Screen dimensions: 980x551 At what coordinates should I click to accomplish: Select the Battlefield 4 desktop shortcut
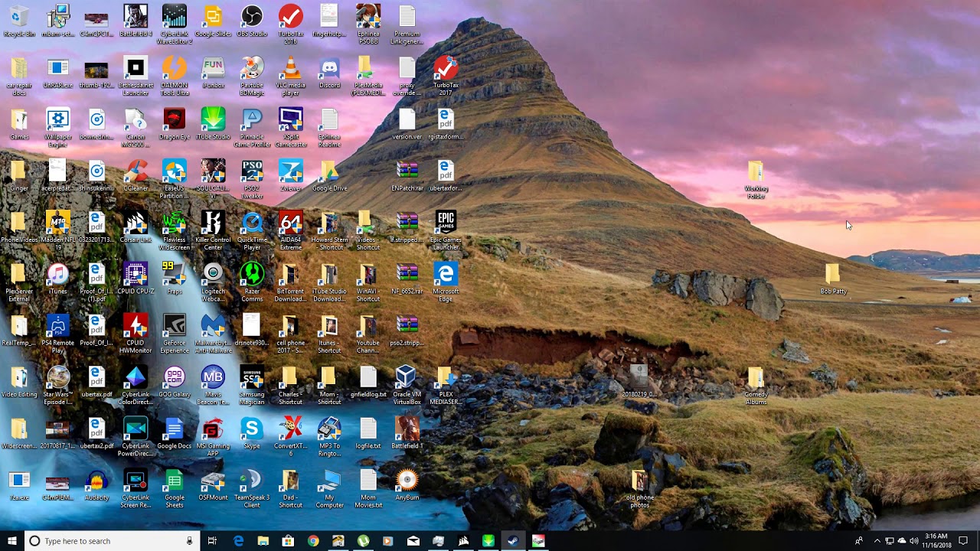(136, 21)
